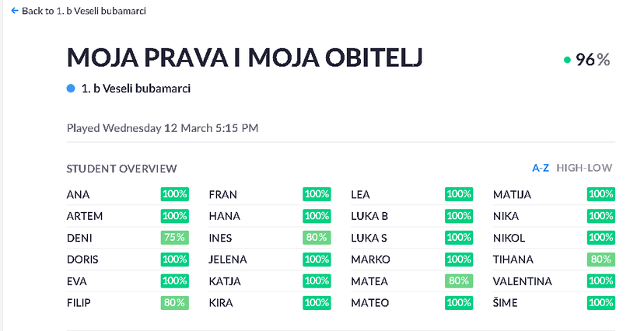Click ANA's 100% score badge
The width and height of the screenshot is (644, 331).
pos(174,194)
